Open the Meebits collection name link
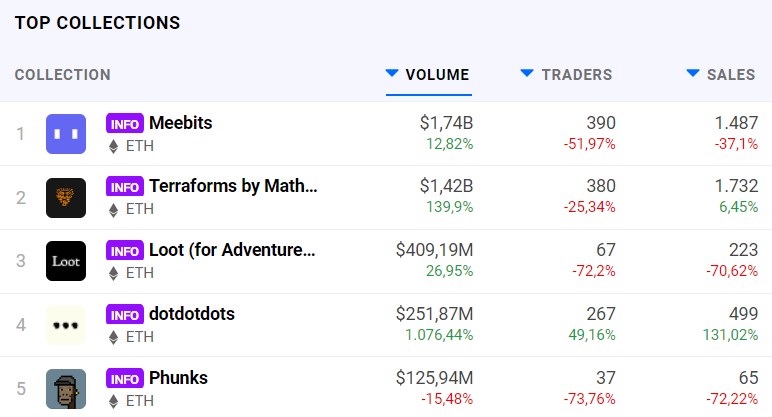772x417 pixels. 180,123
